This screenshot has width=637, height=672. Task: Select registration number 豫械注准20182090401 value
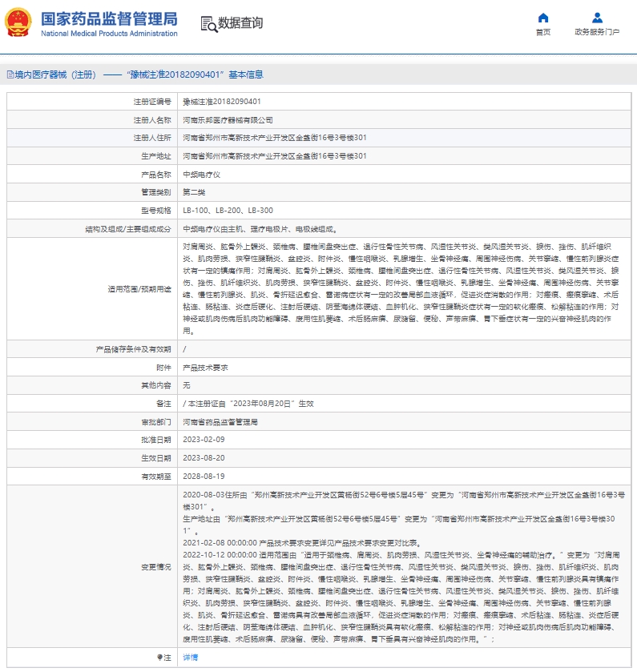point(222,102)
